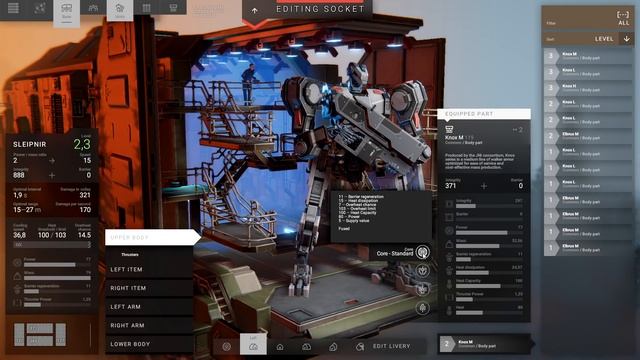Click the optimal range value 15–27 m
Viewport: 640px width, 360px height.
click(27, 210)
